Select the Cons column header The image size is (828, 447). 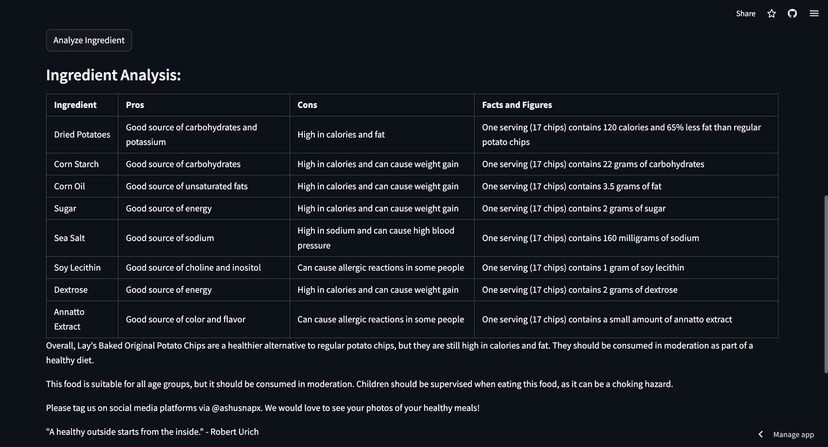click(307, 105)
